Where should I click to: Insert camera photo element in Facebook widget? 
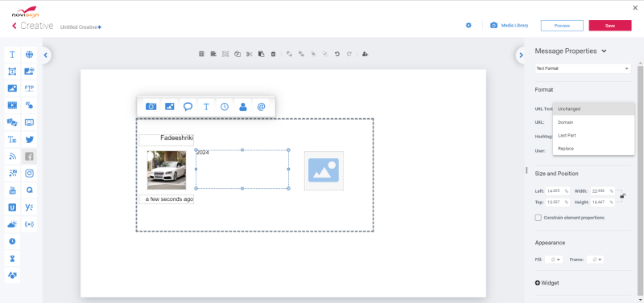(x=151, y=107)
